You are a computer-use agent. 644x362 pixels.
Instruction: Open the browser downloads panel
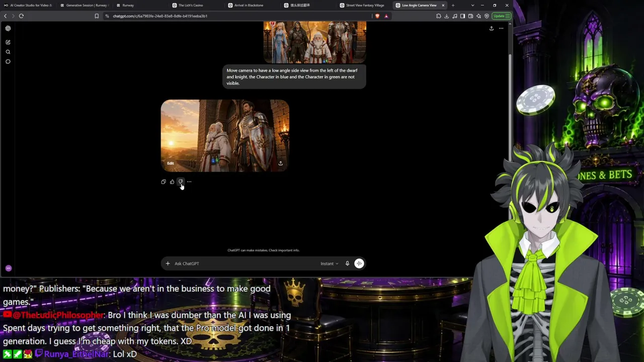coord(446,16)
